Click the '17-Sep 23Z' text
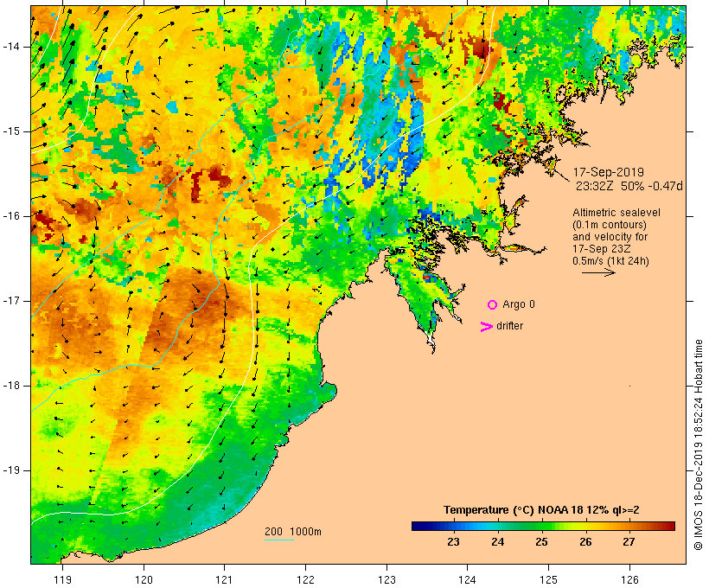The width and height of the screenshot is (709, 588). pos(602,249)
